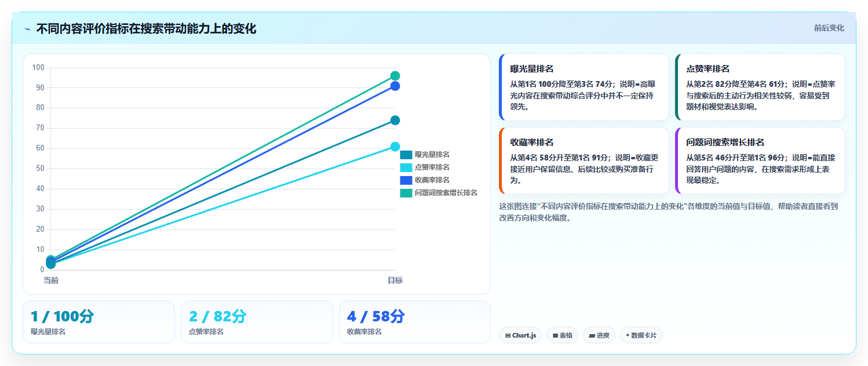Click the 96 target point of green line
This screenshot has height=366, width=868.
(x=395, y=76)
